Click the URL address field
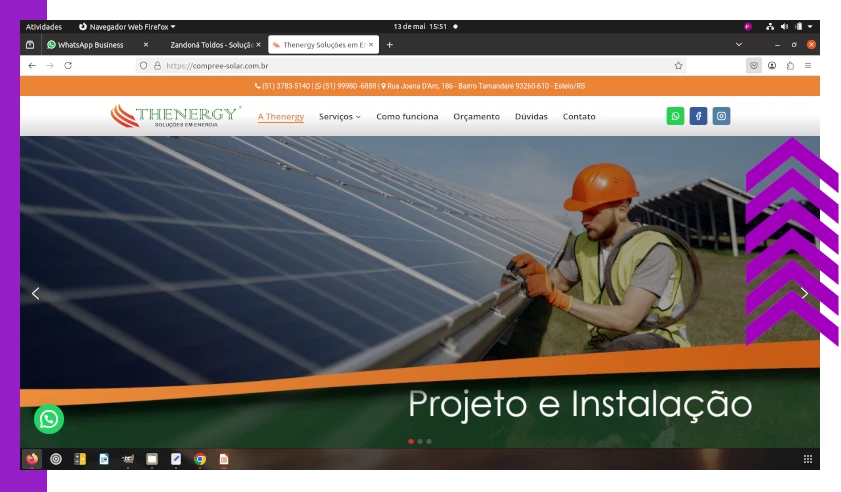This screenshot has height=492, width=841. (413, 65)
